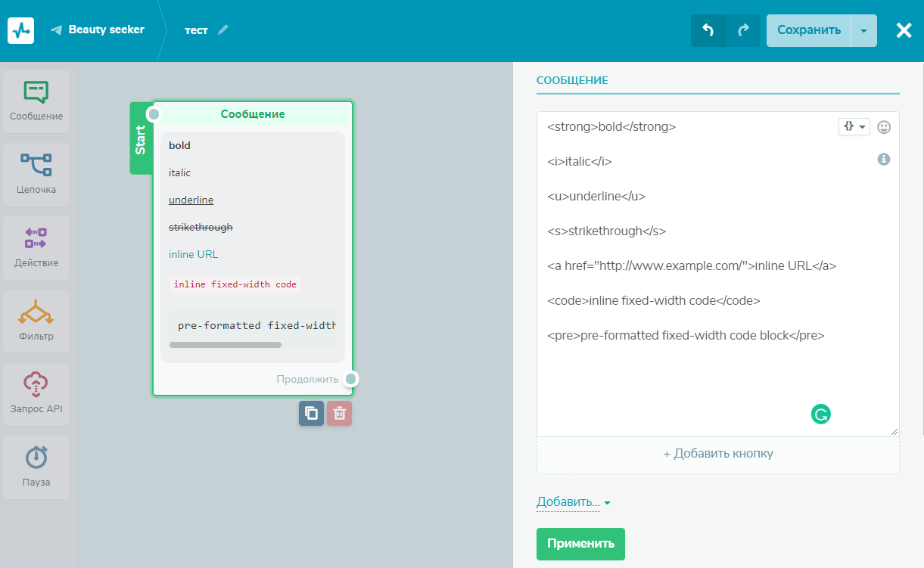Select the Пауза timer icon
The image size is (924, 568).
[36, 458]
